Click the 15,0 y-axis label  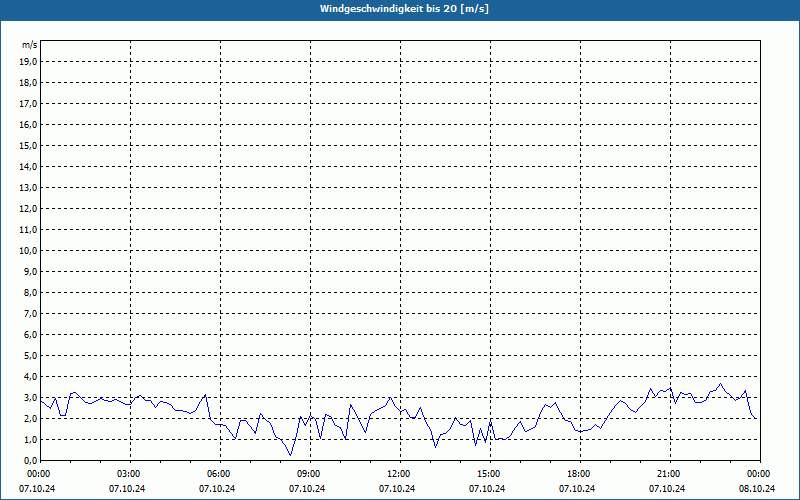click(28, 145)
